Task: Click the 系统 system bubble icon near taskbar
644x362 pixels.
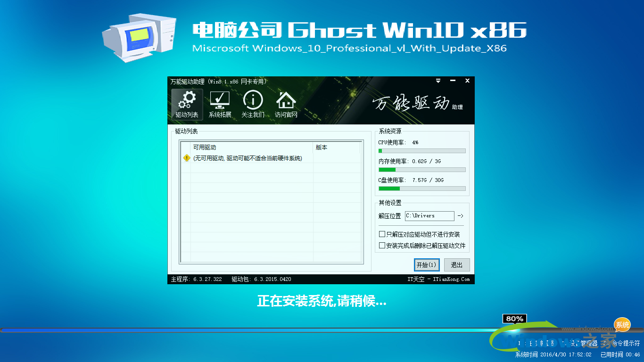Action: (x=621, y=325)
